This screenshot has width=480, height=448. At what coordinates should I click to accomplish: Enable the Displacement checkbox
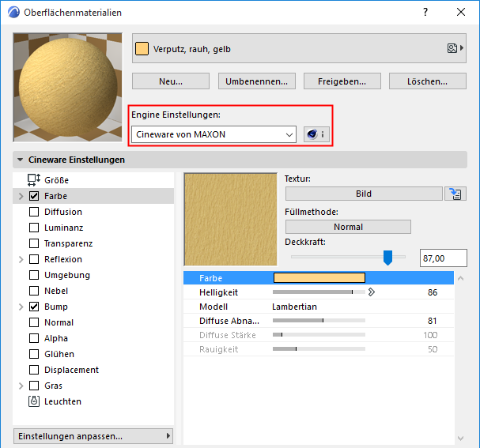tap(34, 370)
